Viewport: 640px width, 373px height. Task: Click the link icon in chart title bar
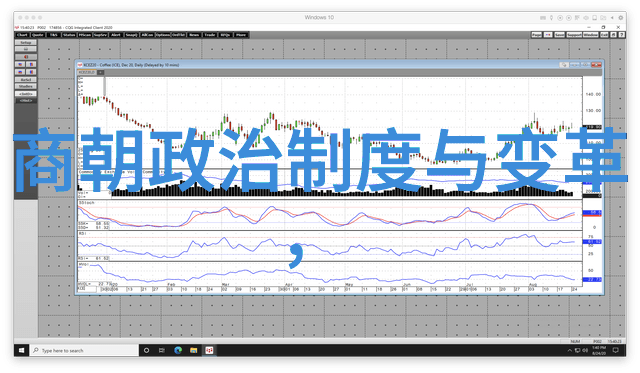pos(564,65)
